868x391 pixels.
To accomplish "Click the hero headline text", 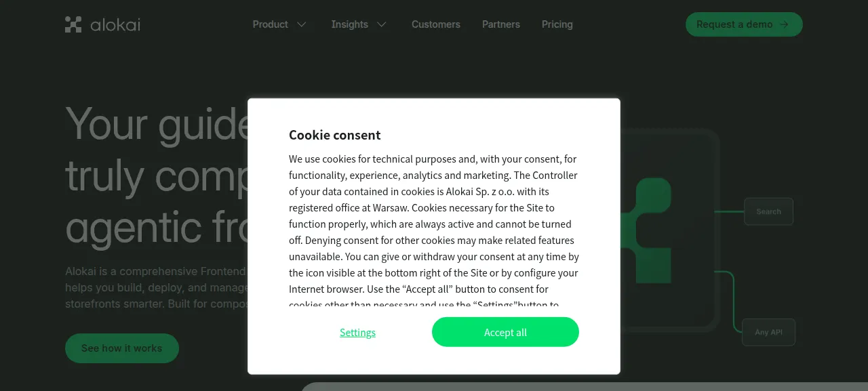I will (x=157, y=175).
